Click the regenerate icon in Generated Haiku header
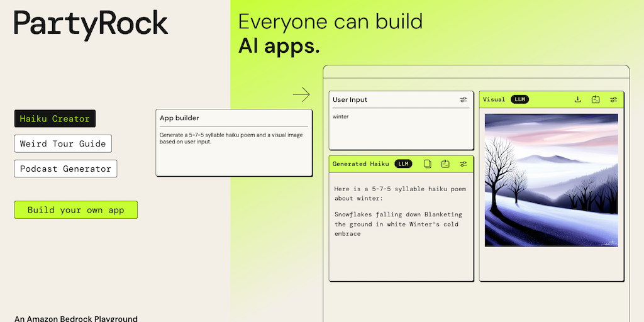 tap(445, 164)
